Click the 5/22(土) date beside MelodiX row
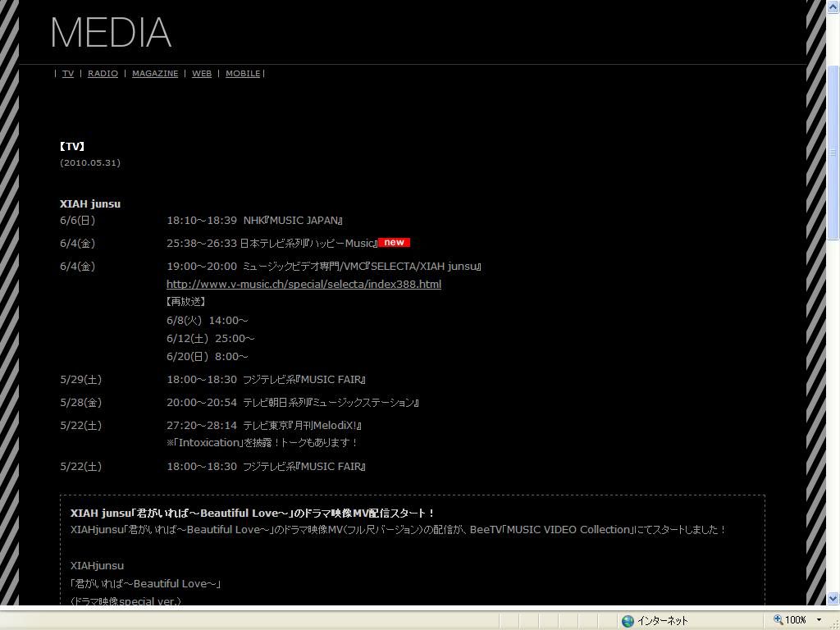This screenshot has width=840, height=630. point(81,426)
